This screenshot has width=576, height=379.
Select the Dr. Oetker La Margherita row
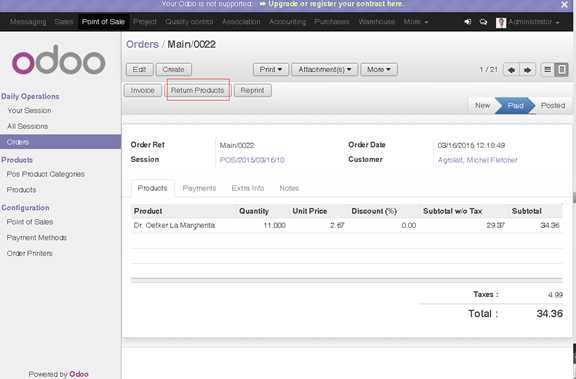click(347, 225)
